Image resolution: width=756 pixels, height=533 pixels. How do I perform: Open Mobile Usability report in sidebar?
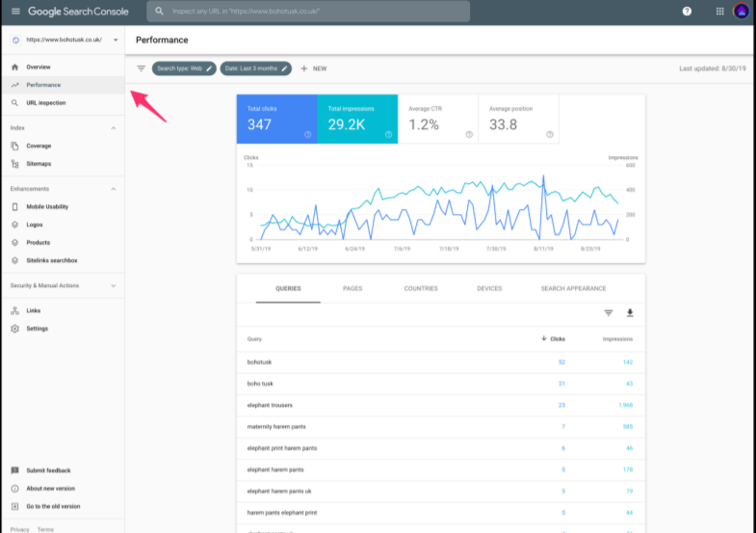[63, 206]
